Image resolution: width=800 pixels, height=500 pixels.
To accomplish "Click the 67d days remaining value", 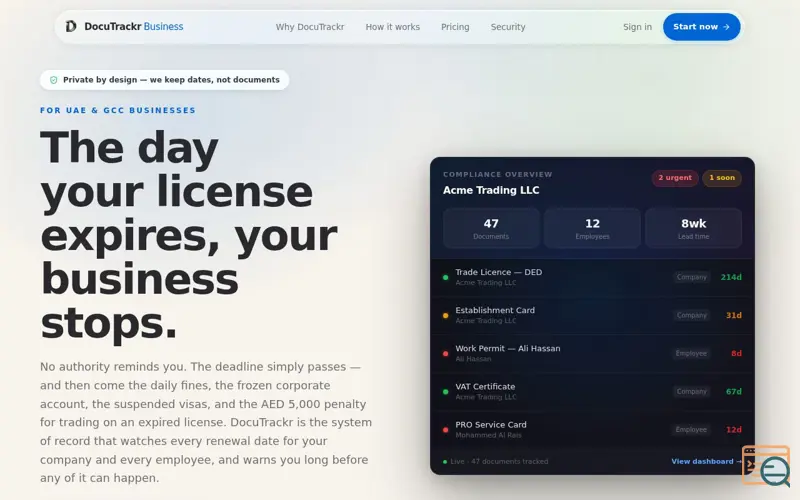I will (734, 392).
